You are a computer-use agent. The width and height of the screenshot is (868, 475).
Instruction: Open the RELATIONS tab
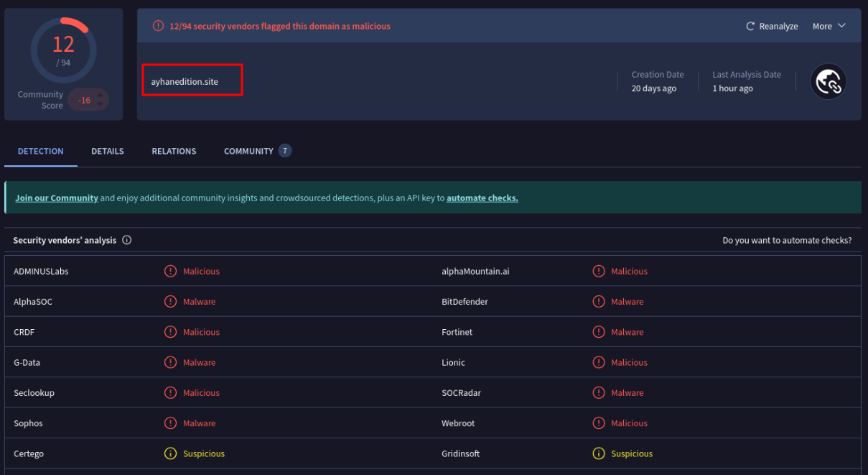click(174, 151)
